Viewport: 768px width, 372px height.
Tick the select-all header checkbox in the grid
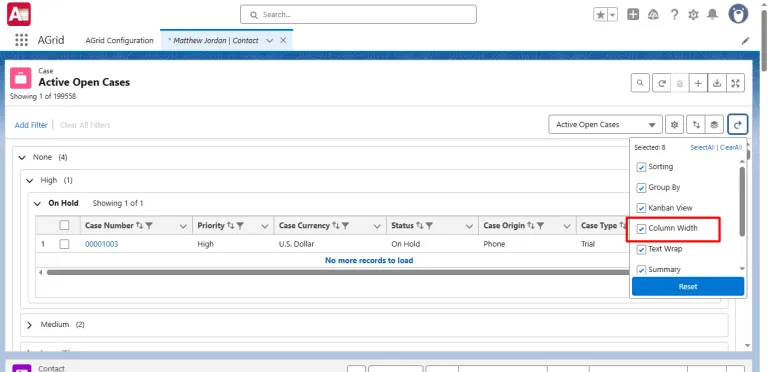64,226
